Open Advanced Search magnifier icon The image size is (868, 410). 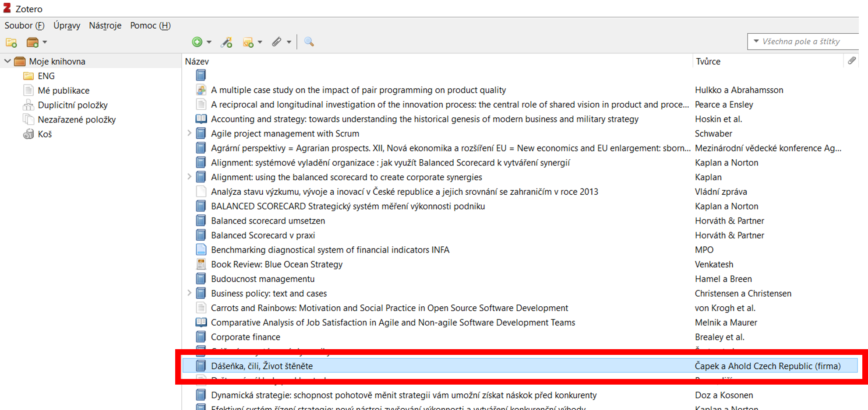click(309, 42)
